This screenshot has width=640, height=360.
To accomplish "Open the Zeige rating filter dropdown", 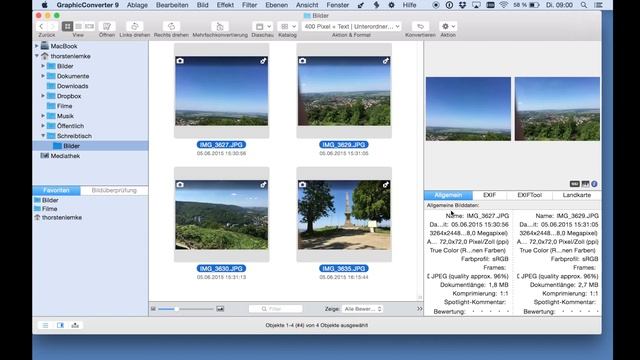I will point(362,309).
